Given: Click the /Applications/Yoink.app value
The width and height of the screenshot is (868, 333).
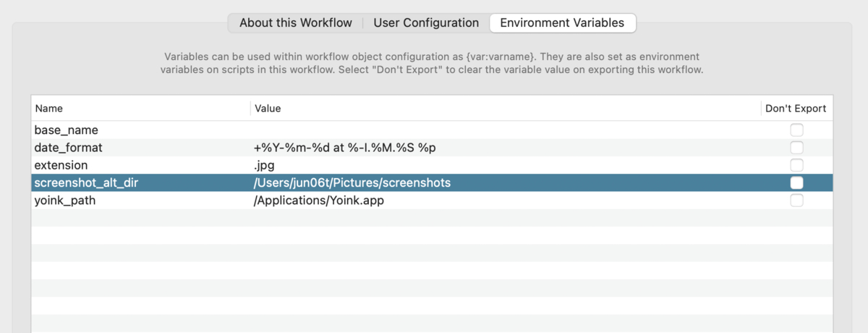Looking at the screenshot, I should (319, 201).
